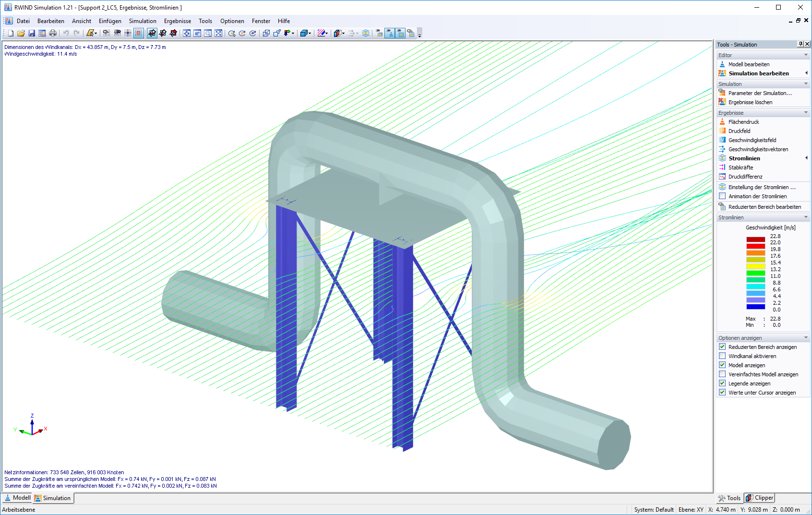
Task: Toggle Windkanal aktivieren option
Action: [722, 356]
